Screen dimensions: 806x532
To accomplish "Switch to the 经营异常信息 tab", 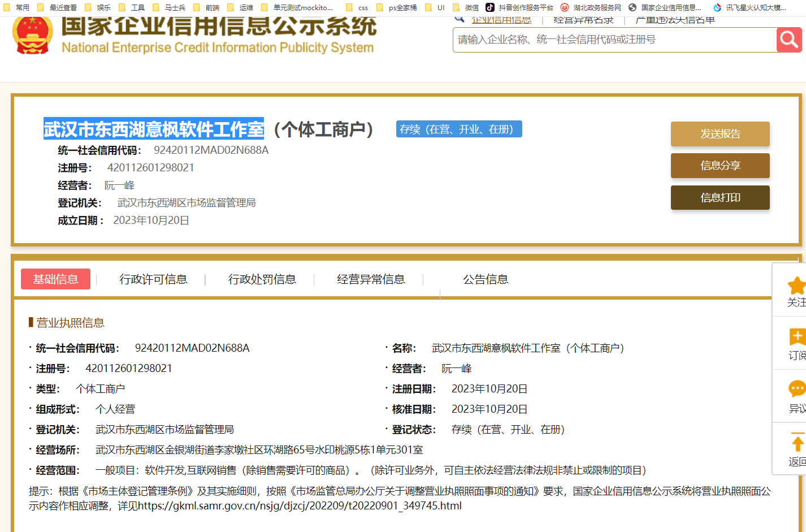I will point(371,279).
